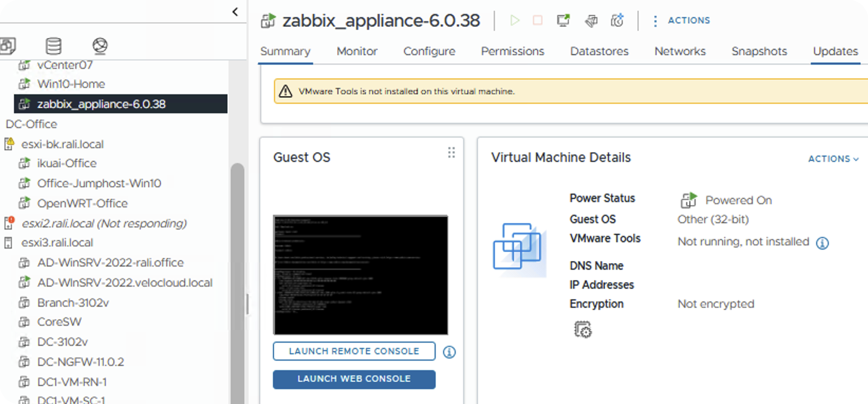Viewport: 868px width, 404px height.
Task: Switch to the Updates tab
Action: 835,51
